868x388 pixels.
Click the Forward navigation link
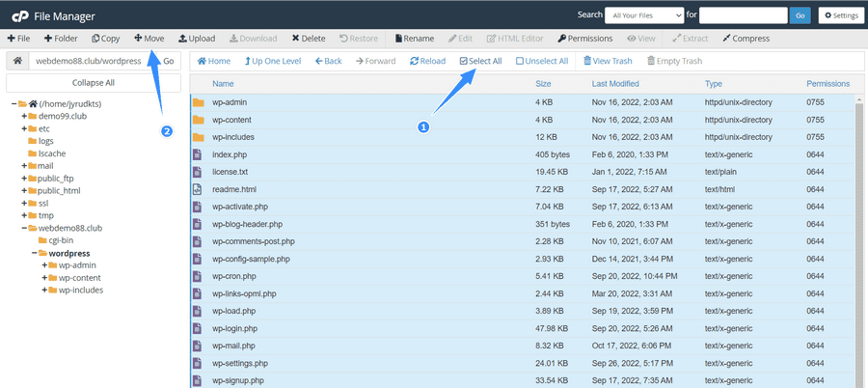coord(376,61)
